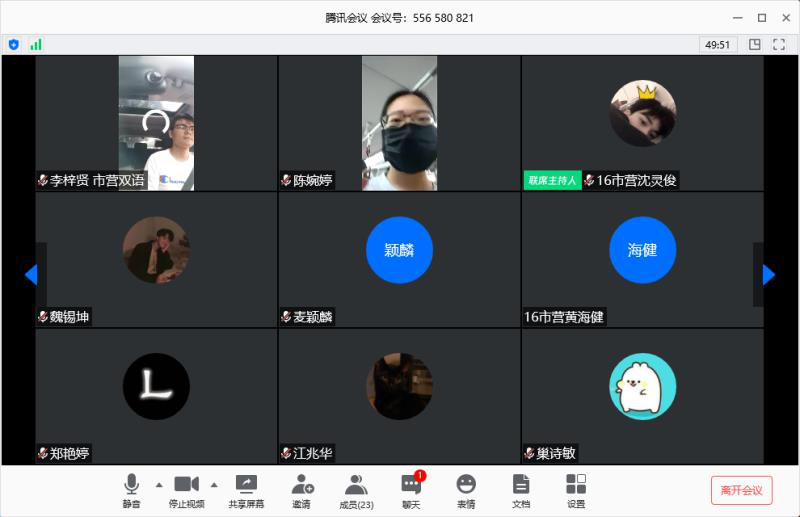Click the 49:51 meeting timer
This screenshot has height=517, width=800.
pos(718,44)
